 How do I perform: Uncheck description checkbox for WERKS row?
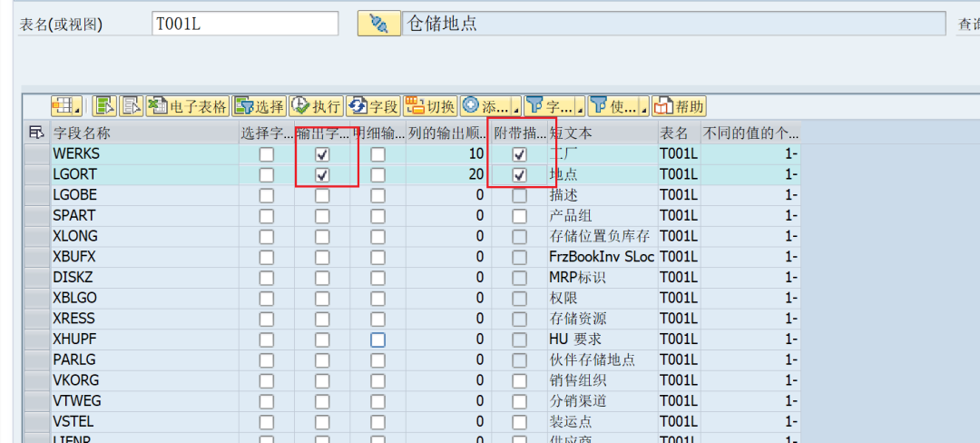tap(519, 154)
